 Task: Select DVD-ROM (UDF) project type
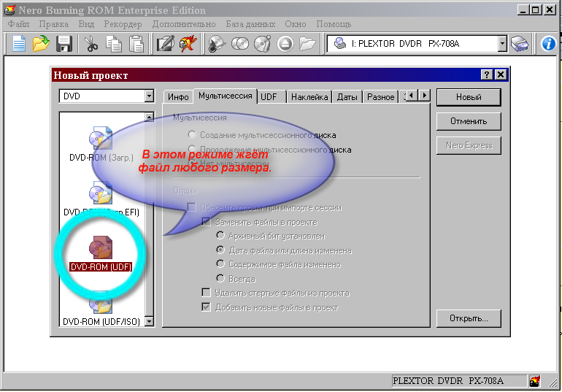(101, 254)
